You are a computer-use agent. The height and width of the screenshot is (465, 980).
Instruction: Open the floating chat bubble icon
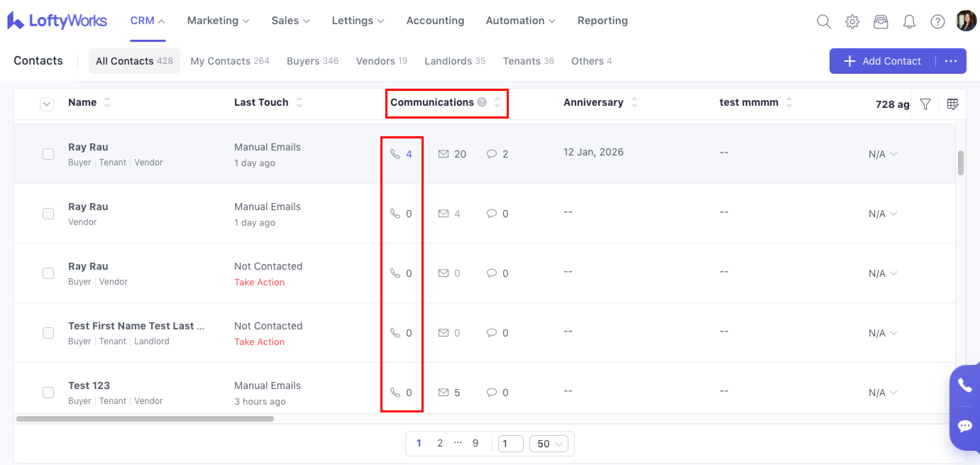tap(965, 426)
